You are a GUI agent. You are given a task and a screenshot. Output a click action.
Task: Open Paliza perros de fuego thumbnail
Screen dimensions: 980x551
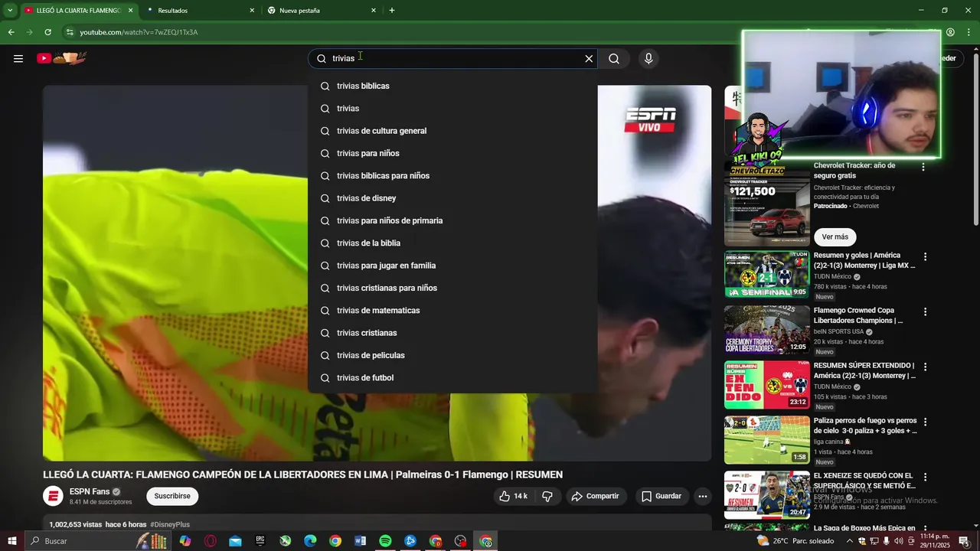pyautogui.click(x=766, y=440)
